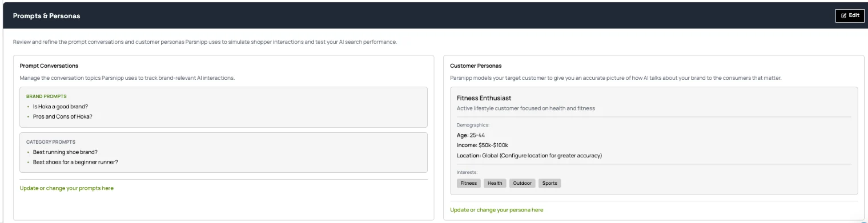Click the Demographics label
This screenshot has height=223, width=868.
[473, 125]
